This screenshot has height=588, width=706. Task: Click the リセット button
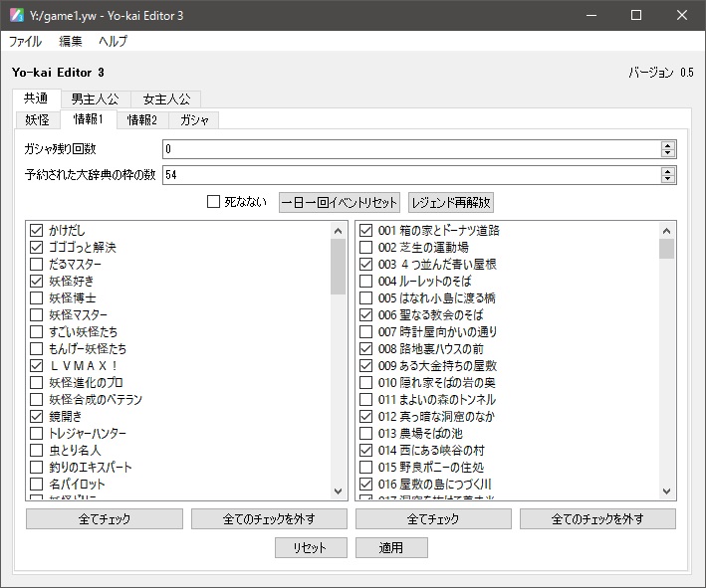(311, 548)
